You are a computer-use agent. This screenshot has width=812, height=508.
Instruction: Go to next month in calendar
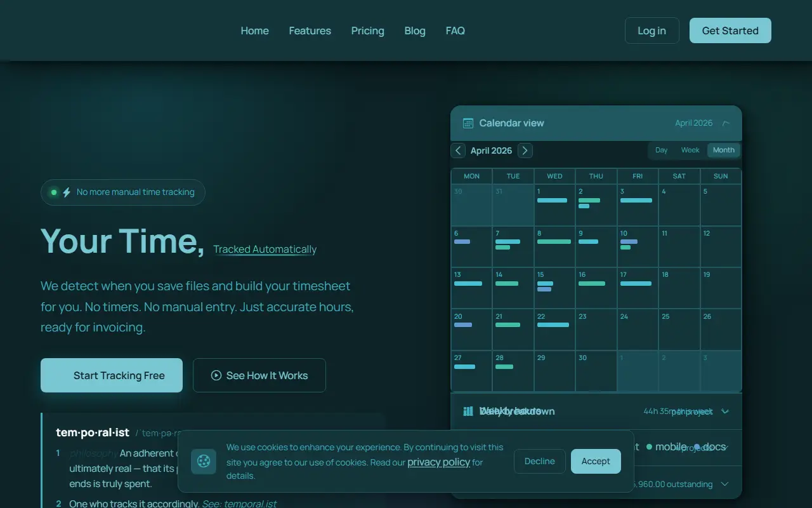525,150
